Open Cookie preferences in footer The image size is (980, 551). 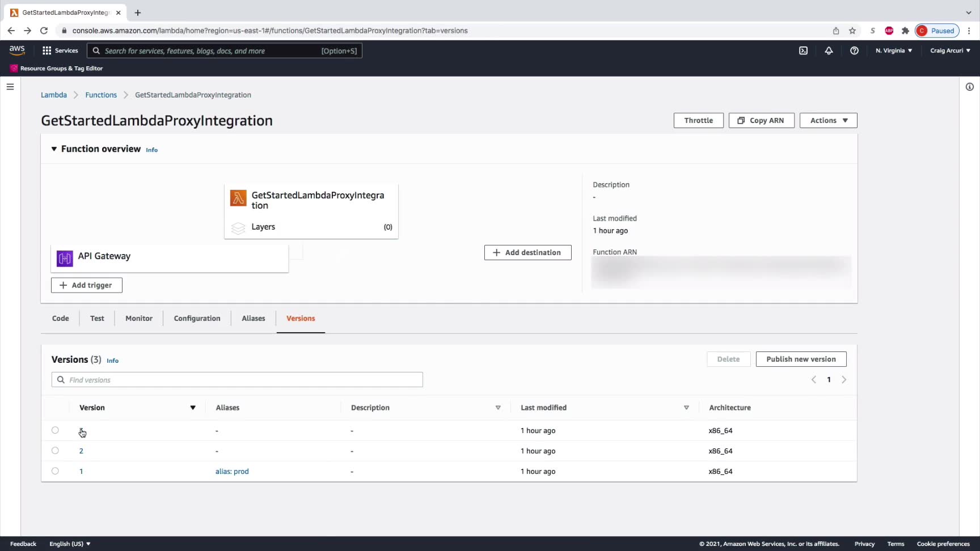pos(944,544)
